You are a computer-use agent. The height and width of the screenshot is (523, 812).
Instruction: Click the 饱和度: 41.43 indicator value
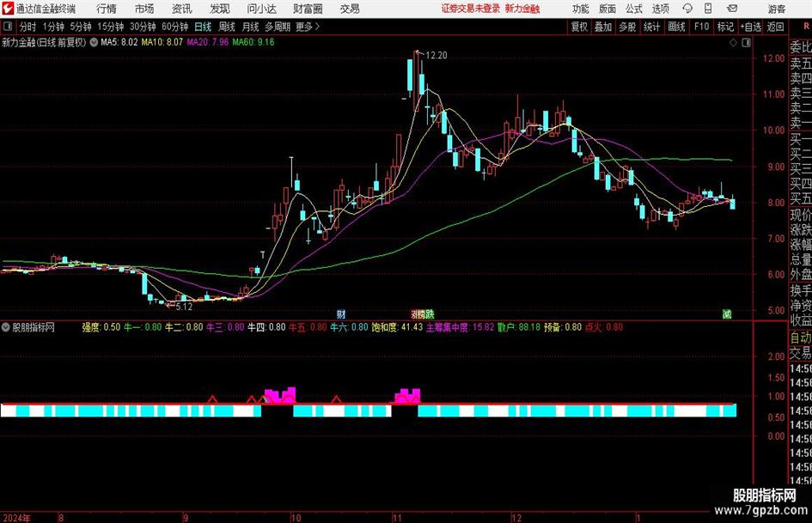397,327
